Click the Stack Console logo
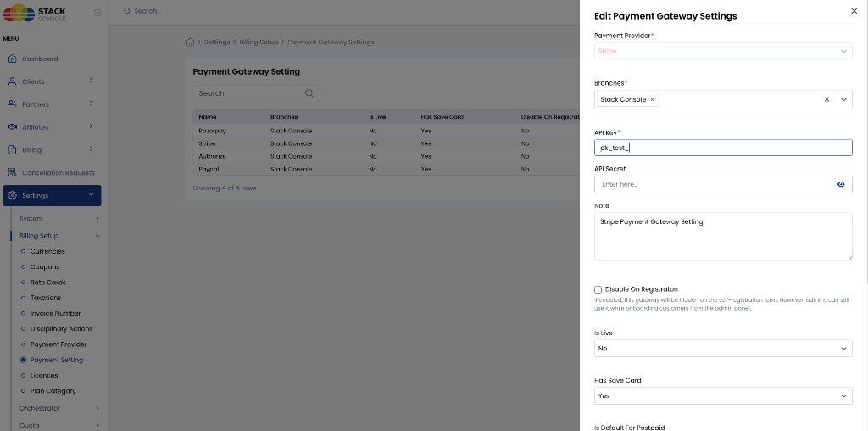 [35, 13]
